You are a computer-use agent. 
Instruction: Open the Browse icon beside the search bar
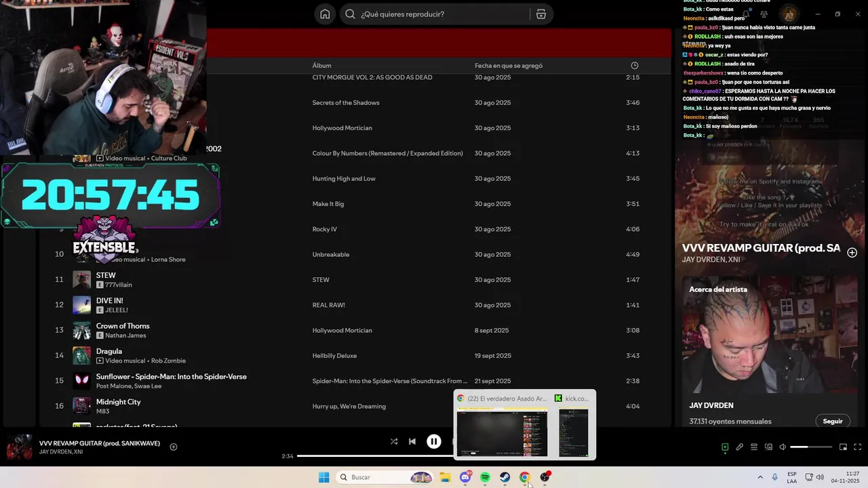click(541, 14)
